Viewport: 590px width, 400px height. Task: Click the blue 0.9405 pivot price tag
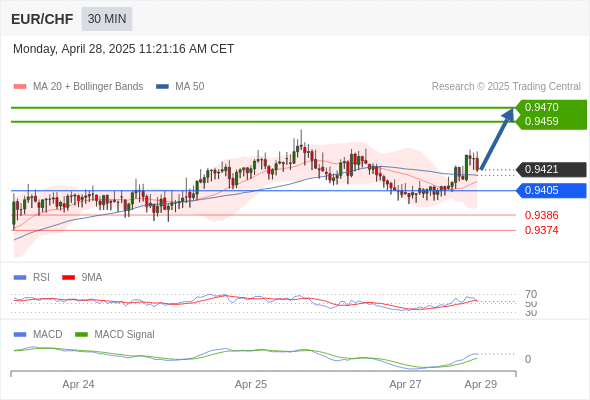coord(550,190)
